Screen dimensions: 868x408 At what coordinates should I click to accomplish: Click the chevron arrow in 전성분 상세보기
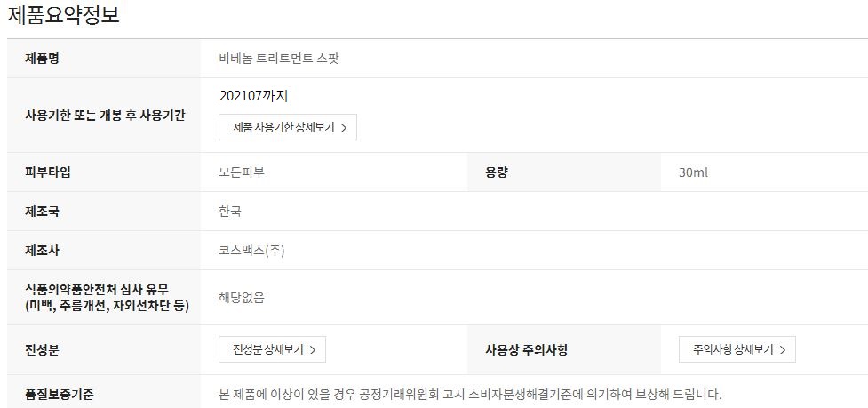[313, 350]
